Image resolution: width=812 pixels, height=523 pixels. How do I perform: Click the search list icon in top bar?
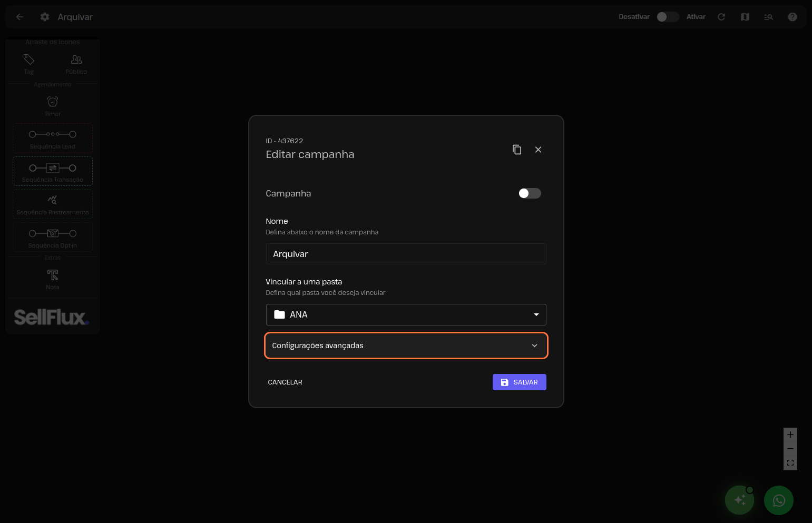tap(768, 17)
